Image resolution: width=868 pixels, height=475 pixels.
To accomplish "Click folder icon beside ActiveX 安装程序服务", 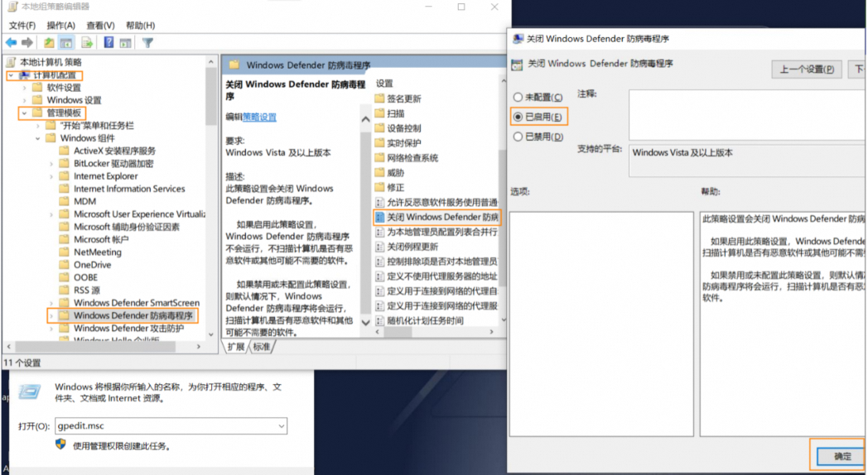I will 65,151.
